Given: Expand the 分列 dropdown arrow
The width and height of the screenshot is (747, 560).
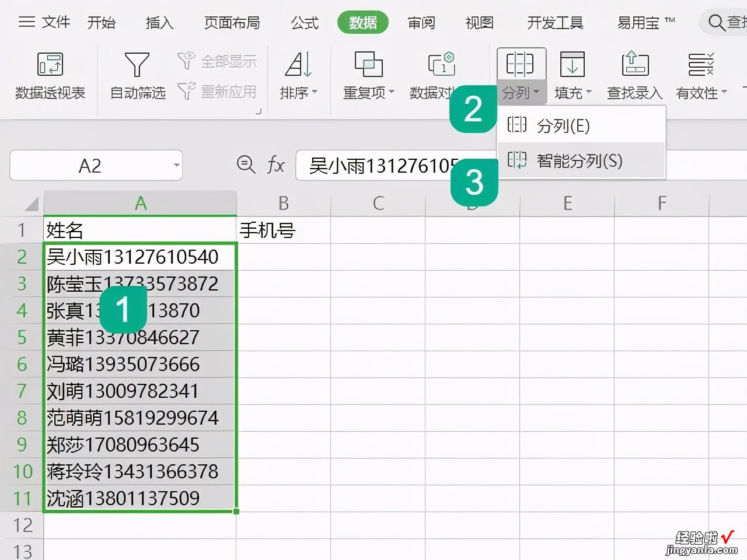Looking at the screenshot, I should click(536, 92).
